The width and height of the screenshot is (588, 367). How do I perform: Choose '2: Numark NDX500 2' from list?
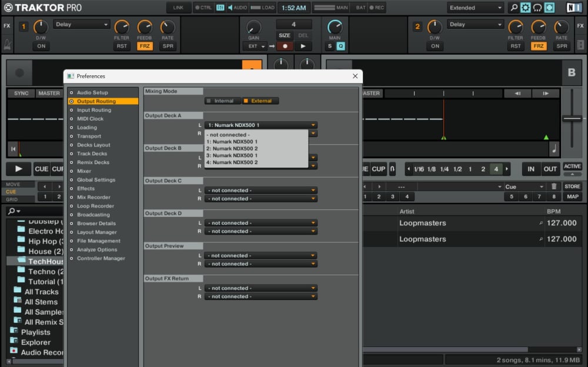click(256, 149)
